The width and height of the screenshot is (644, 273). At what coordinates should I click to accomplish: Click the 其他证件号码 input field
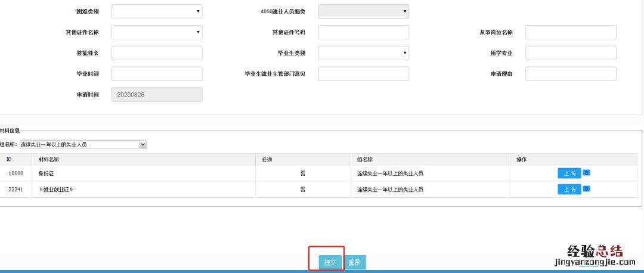[x=363, y=32]
